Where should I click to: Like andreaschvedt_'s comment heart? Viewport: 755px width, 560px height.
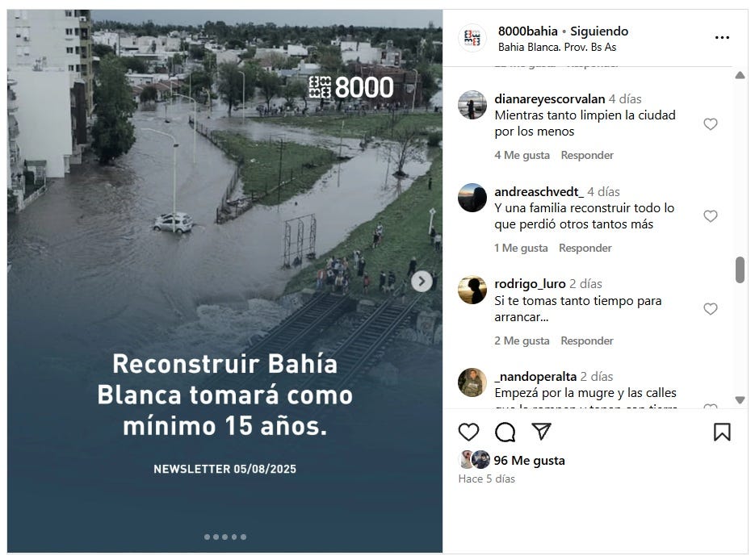pyautogui.click(x=711, y=216)
